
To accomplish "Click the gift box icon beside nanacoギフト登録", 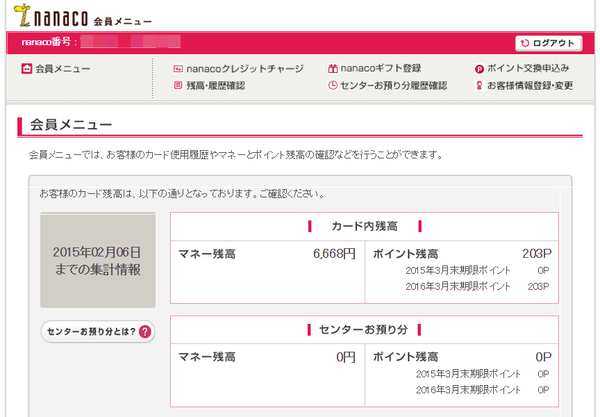I will pos(333,68).
